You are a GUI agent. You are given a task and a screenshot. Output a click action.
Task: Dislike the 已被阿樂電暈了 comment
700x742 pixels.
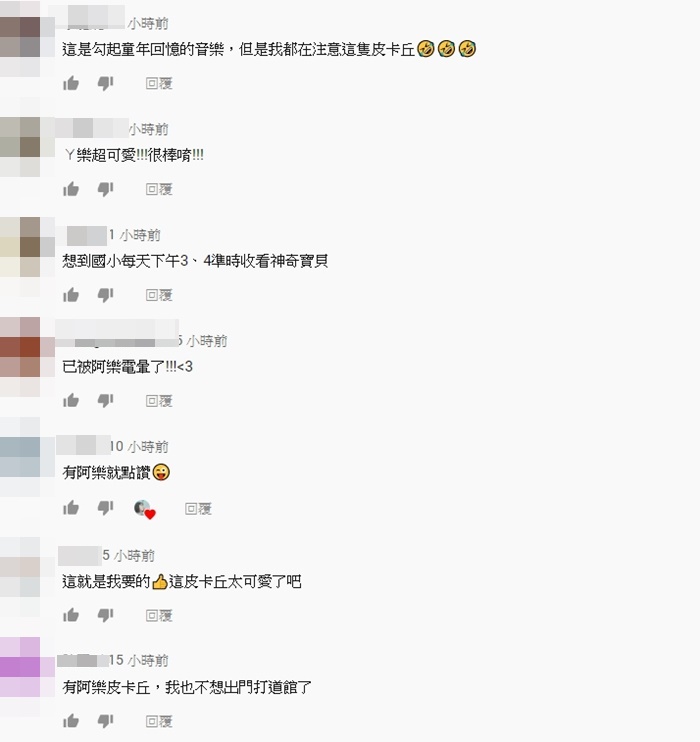(105, 401)
